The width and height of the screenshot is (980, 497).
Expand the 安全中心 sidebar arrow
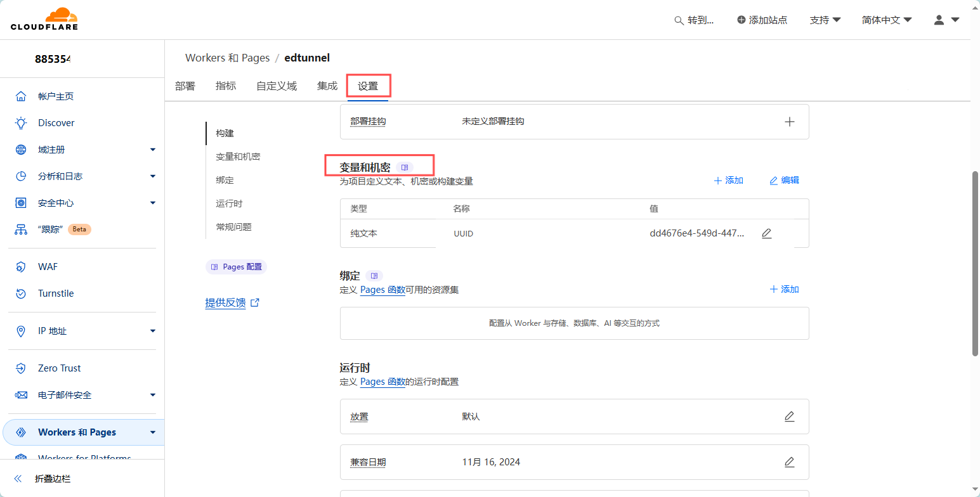point(153,203)
